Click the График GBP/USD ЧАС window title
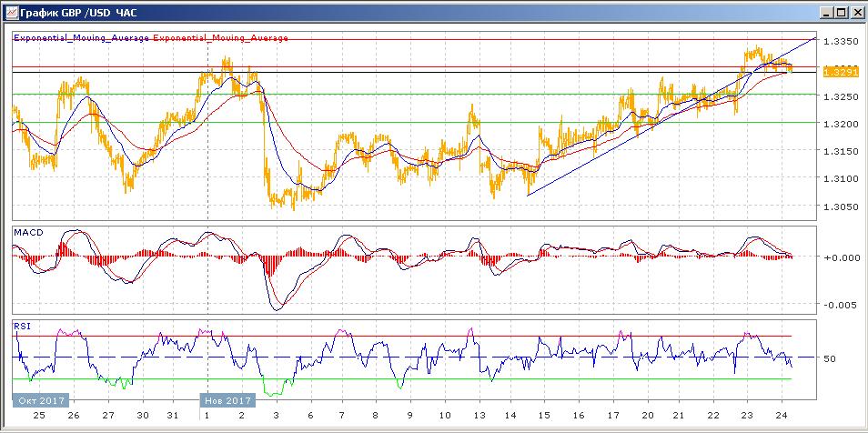 [78, 12]
